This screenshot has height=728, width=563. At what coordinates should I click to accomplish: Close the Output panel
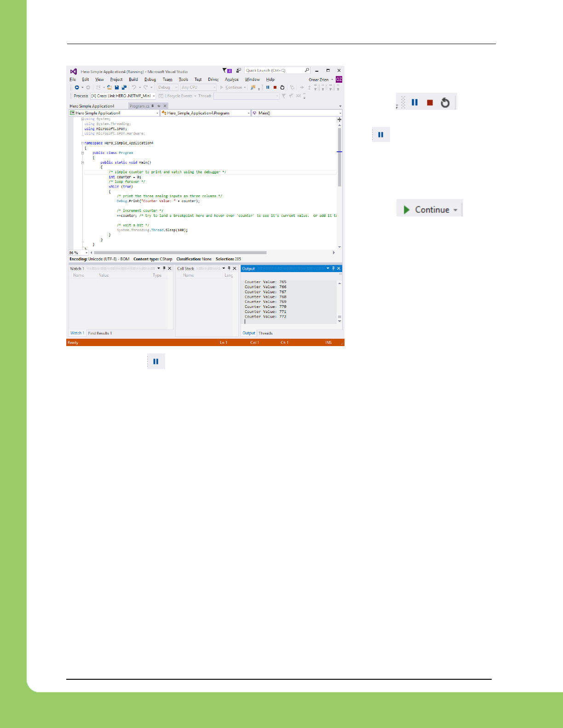point(339,268)
